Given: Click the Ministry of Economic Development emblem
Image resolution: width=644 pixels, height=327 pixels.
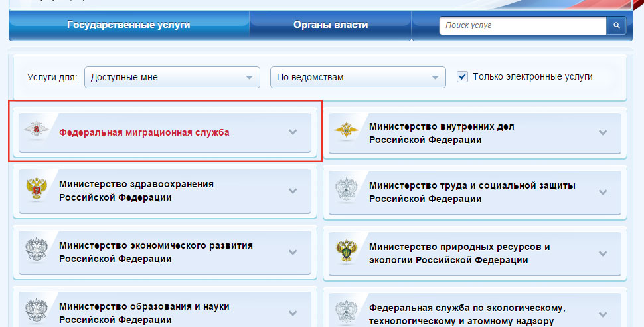Looking at the screenshot, I should (x=37, y=250).
